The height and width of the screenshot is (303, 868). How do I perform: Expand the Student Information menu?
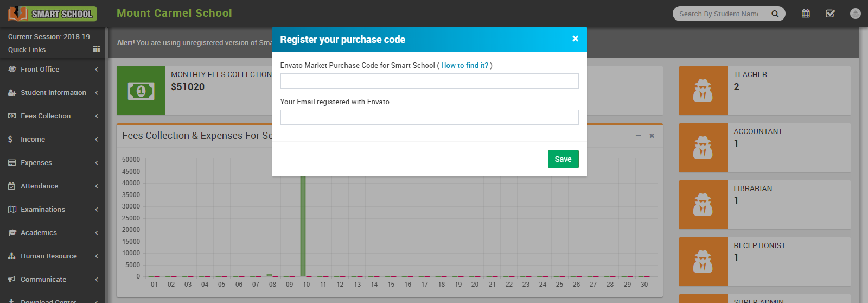pos(53,93)
